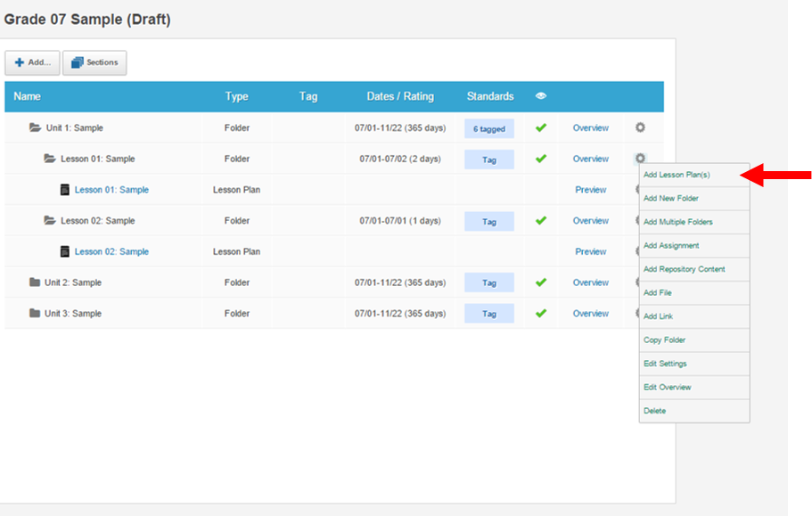Click Preview link for Lesson 01 plan
The image size is (812, 516).
(x=590, y=190)
